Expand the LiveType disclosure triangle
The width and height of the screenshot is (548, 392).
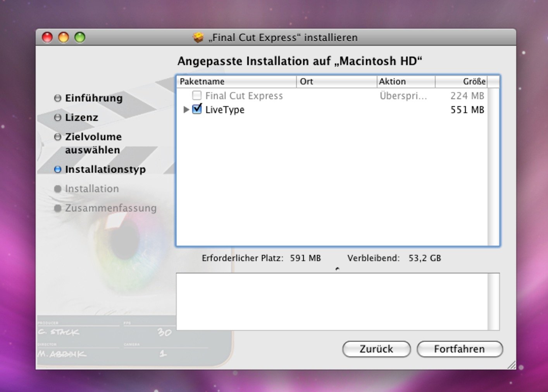pyautogui.click(x=186, y=110)
